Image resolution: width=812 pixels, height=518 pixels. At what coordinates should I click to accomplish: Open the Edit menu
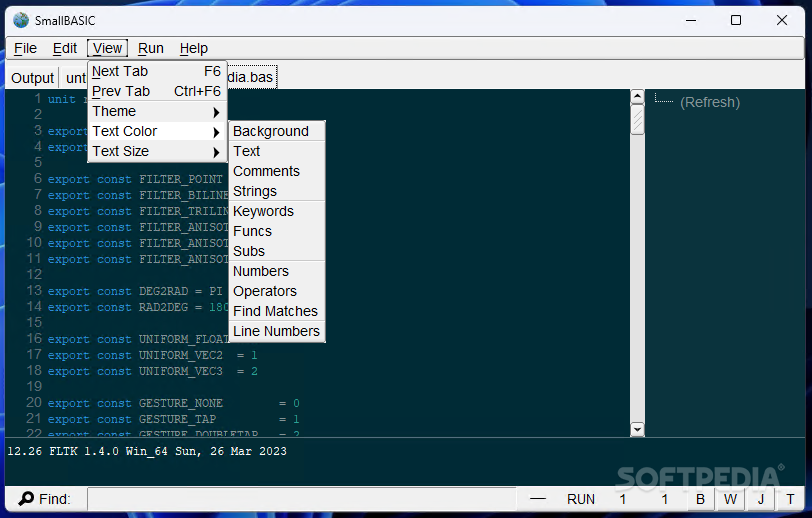click(65, 48)
